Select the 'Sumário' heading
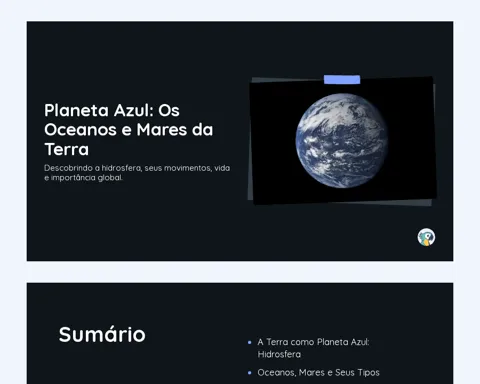Screen dimensions: 480x384 [x=102, y=334]
